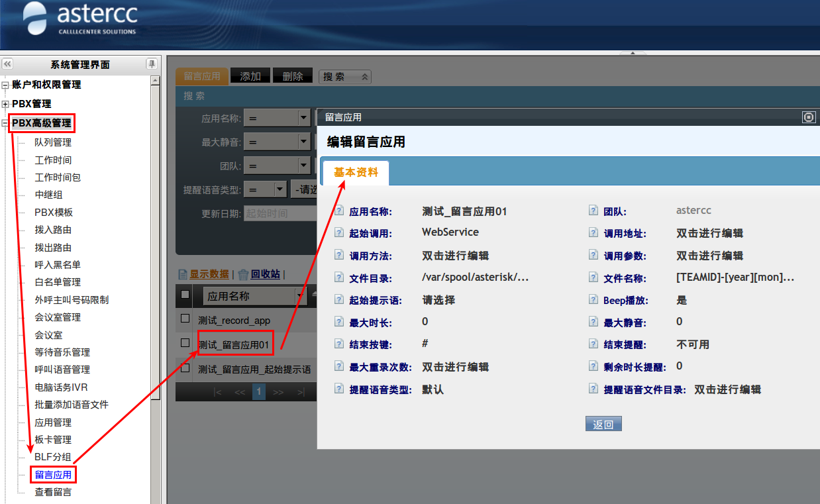The image size is (820, 504).
Task: Check the box for 测试_record_app row
Action: point(185,319)
